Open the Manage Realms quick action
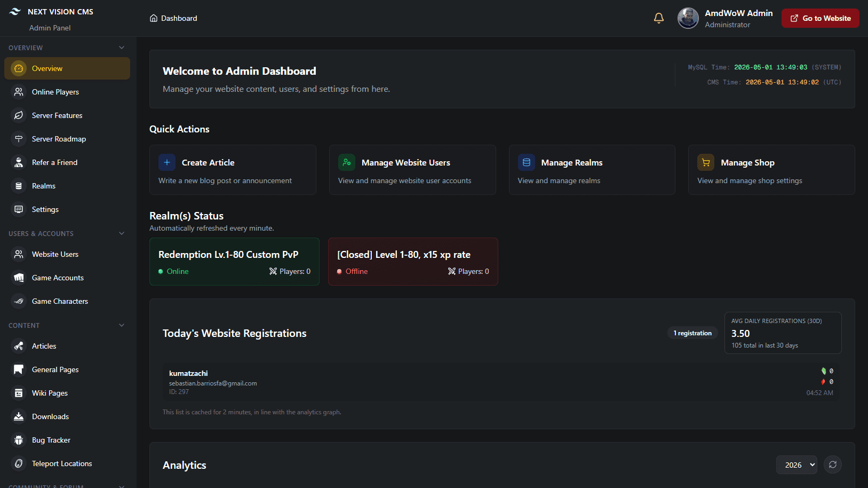868x488 pixels. pos(592,170)
